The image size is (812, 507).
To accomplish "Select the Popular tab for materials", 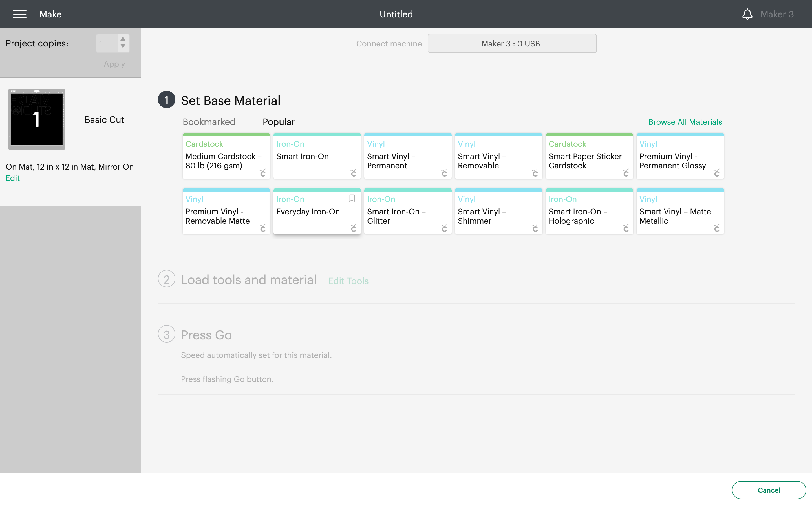I will [x=278, y=122].
